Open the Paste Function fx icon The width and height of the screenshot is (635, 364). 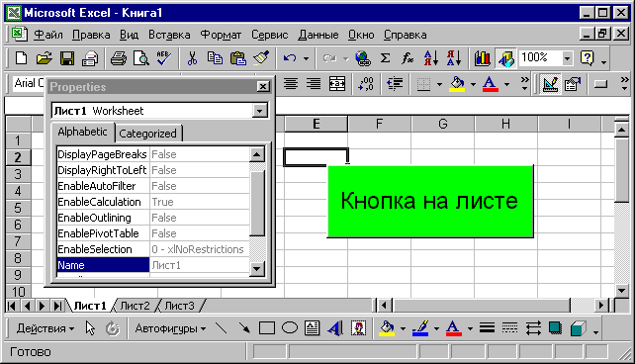[x=408, y=58]
